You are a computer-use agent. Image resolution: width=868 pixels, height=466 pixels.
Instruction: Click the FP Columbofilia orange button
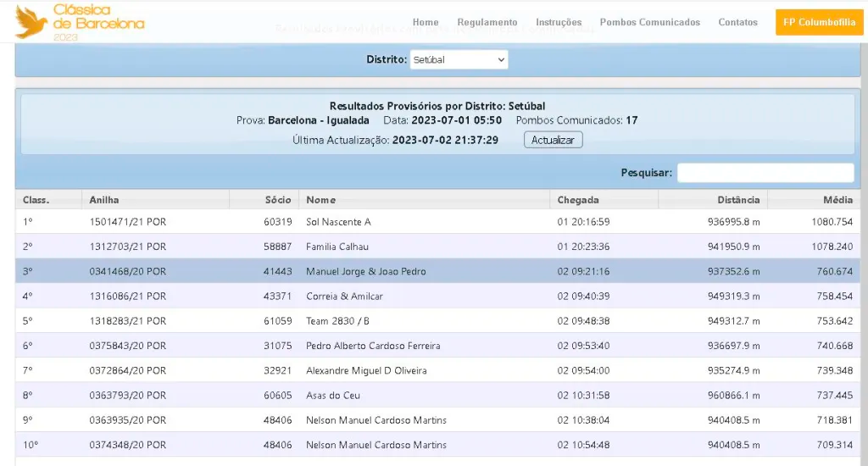[819, 22]
